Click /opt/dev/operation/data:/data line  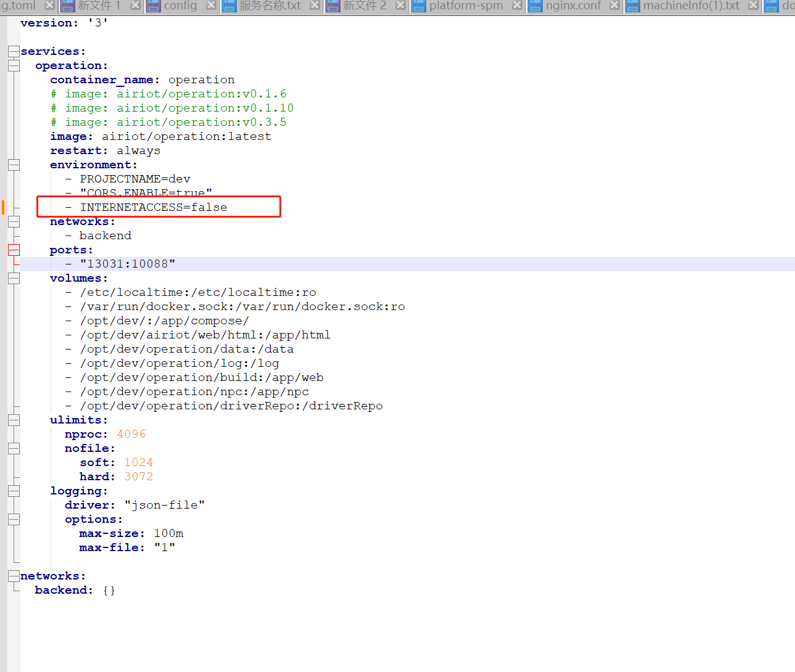click(179, 349)
